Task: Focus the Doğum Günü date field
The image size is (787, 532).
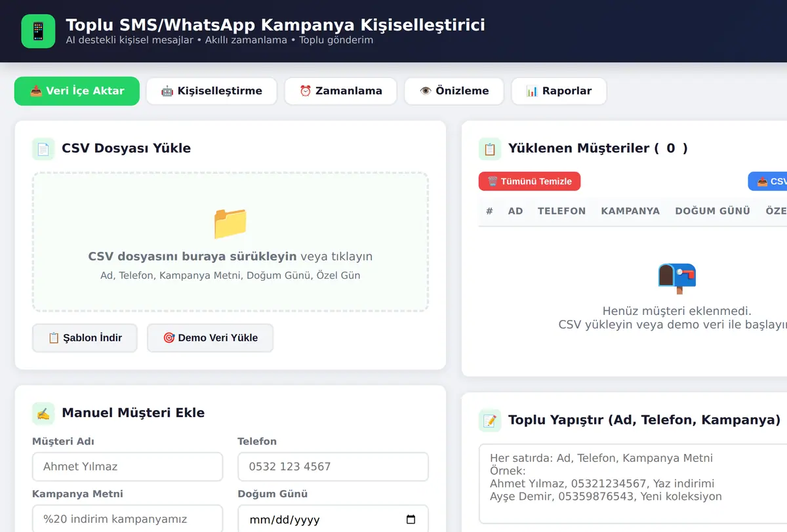Action: tap(333, 518)
